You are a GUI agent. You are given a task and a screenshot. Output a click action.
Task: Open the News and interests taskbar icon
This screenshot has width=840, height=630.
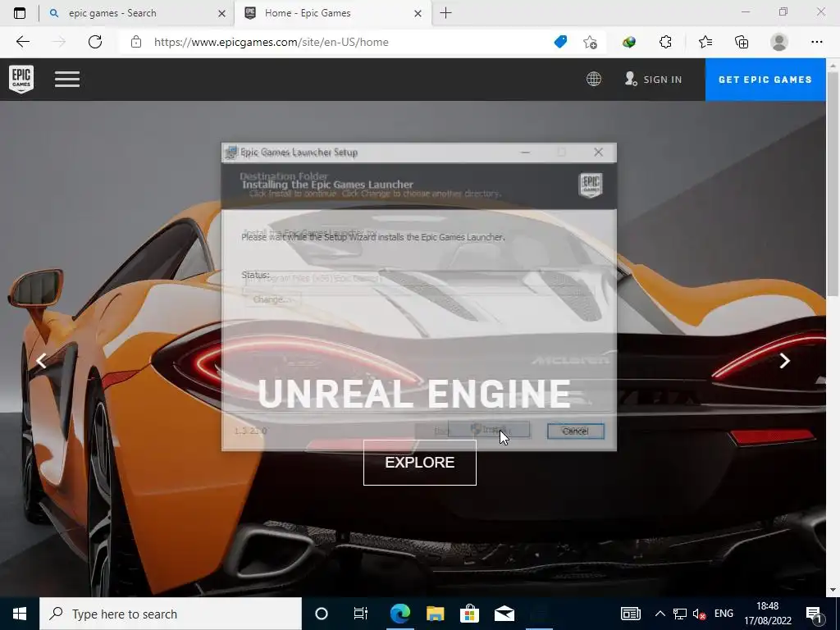[x=631, y=614]
